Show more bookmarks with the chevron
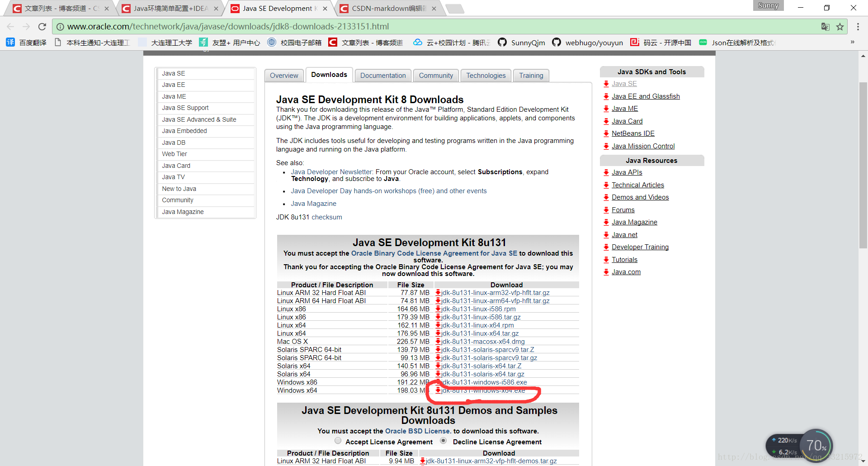Image resolution: width=868 pixels, height=466 pixels. click(x=852, y=42)
